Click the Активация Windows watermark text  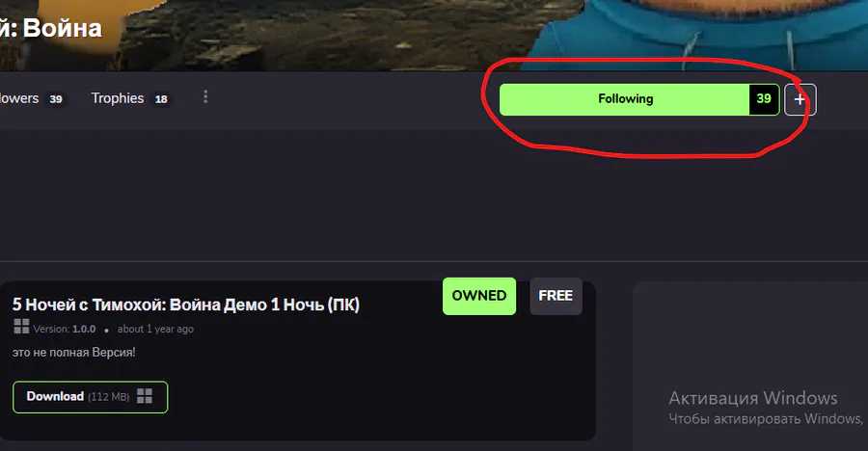coord(753,398)
